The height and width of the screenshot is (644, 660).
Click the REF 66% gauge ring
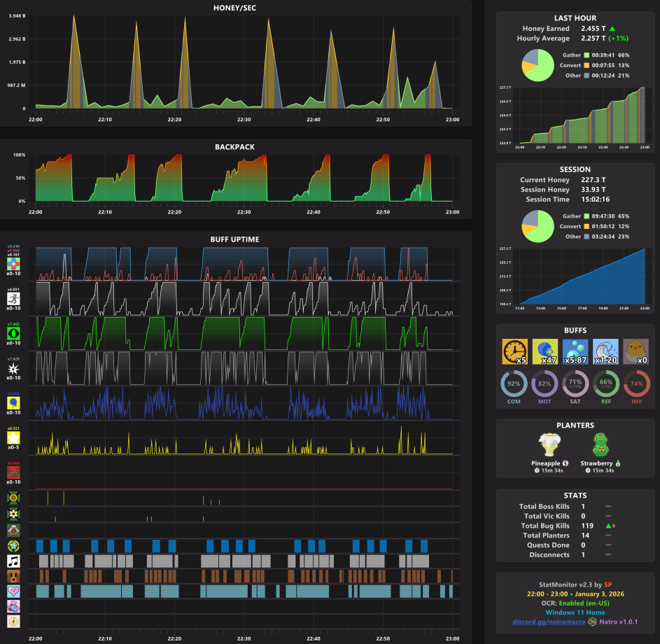(x=605, y=384)
